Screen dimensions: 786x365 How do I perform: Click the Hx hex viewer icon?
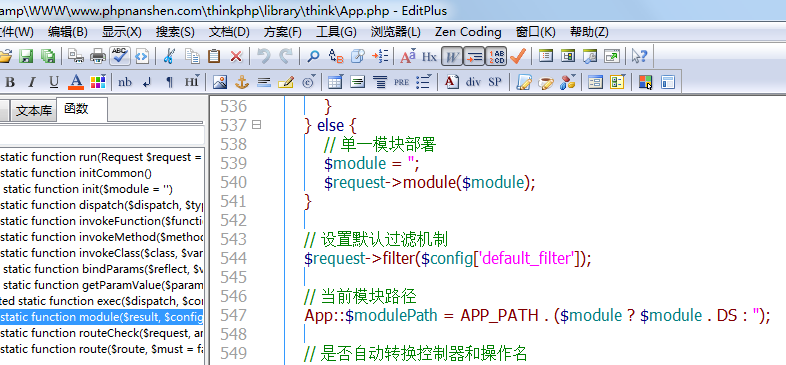[429, 57]
